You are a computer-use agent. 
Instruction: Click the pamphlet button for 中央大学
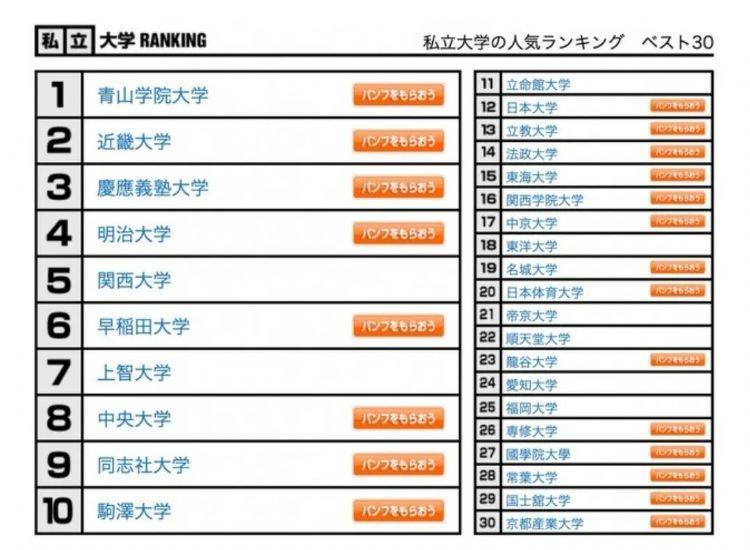click(x=398, y=418)
